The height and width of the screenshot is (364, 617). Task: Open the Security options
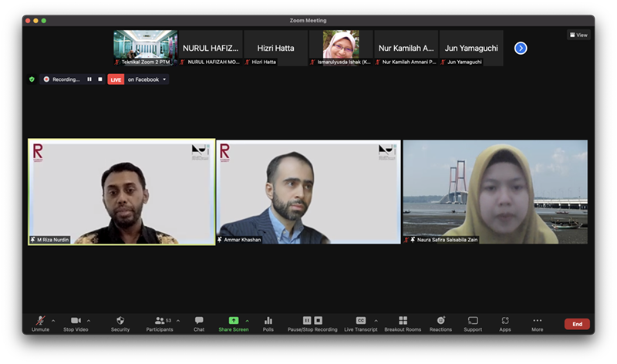(x=120, y=322)
